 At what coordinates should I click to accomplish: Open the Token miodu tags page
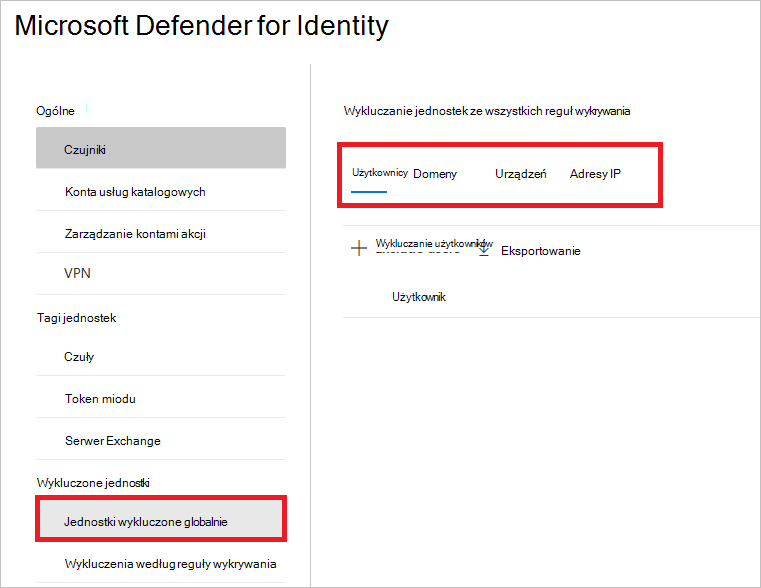[x=161, y=399]
